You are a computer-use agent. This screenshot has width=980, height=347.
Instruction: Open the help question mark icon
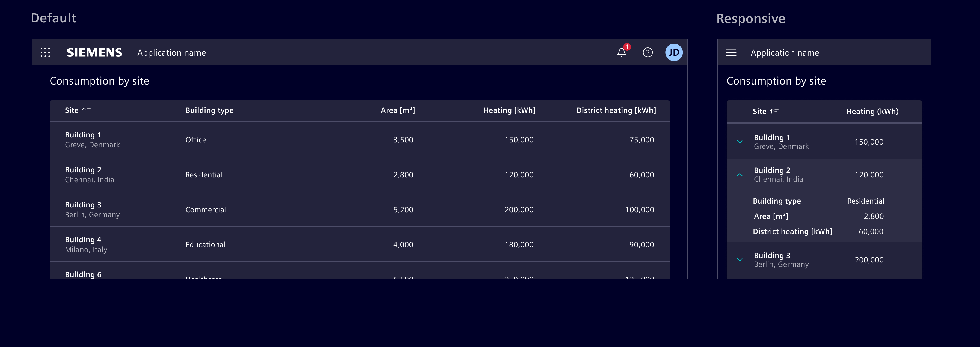click(x=648, y=52)
